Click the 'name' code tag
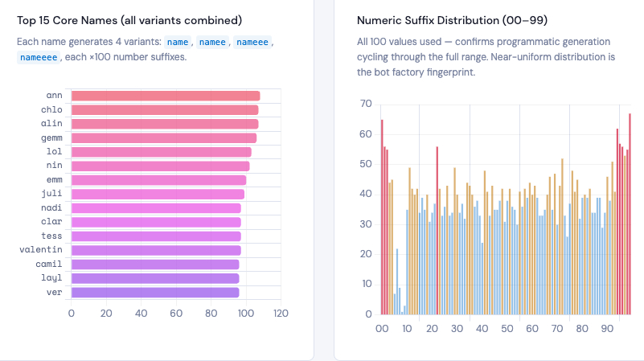Image resolution: width=644 pixels, height=361 pixels. pos(178,41)
